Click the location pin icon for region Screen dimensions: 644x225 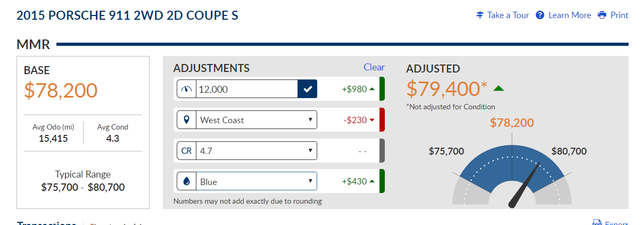pyautogui.click(x=186, y=120)
